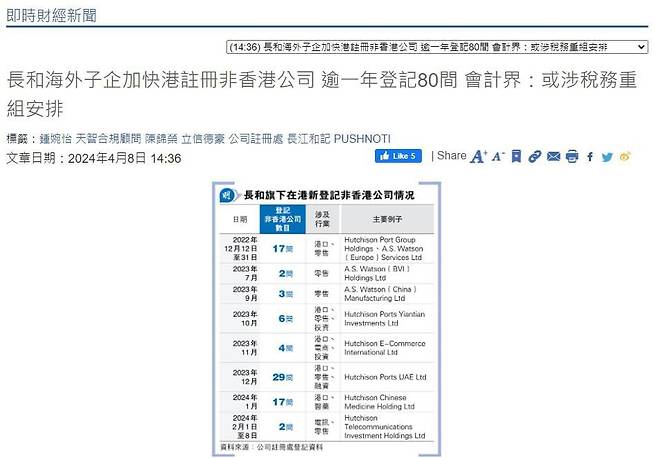Print the article using printer icon
The image size is (658, 458).
[x=572, y=157]
